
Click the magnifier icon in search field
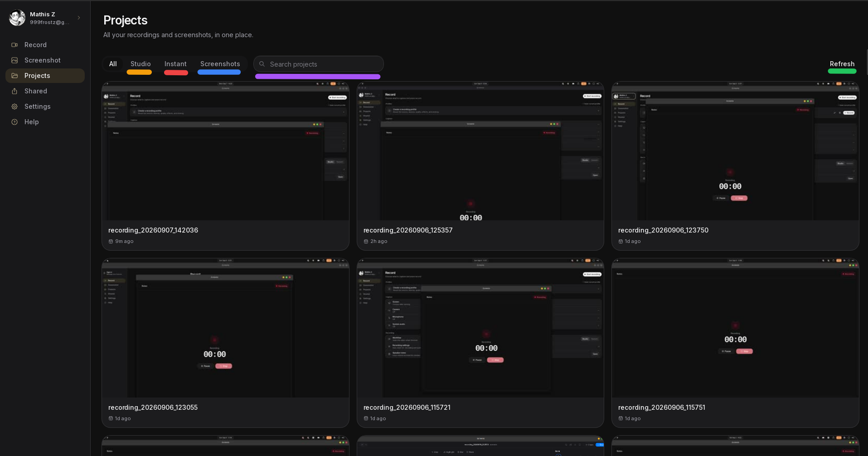[x=262, y=64]
